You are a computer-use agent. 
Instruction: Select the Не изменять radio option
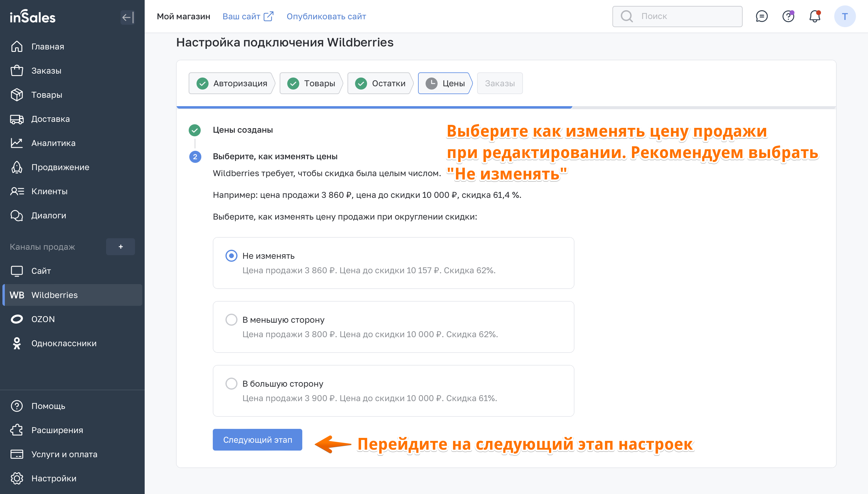[231, 255]
